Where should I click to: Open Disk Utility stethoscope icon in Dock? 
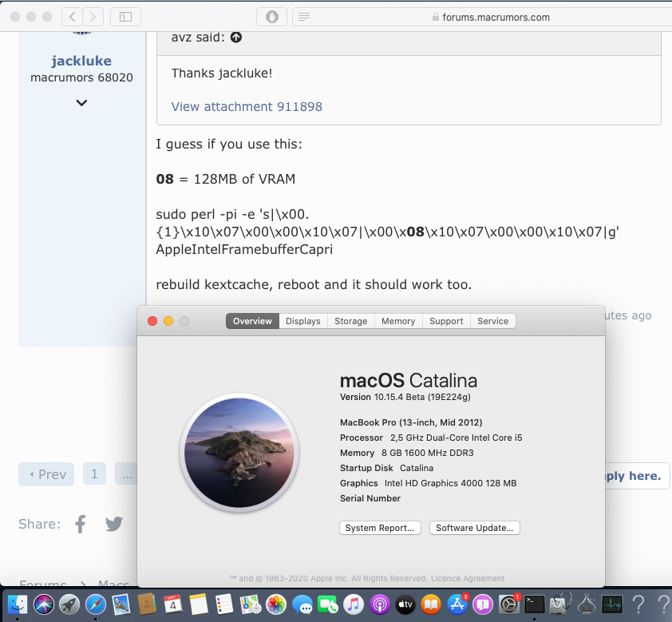click(560, 604)
